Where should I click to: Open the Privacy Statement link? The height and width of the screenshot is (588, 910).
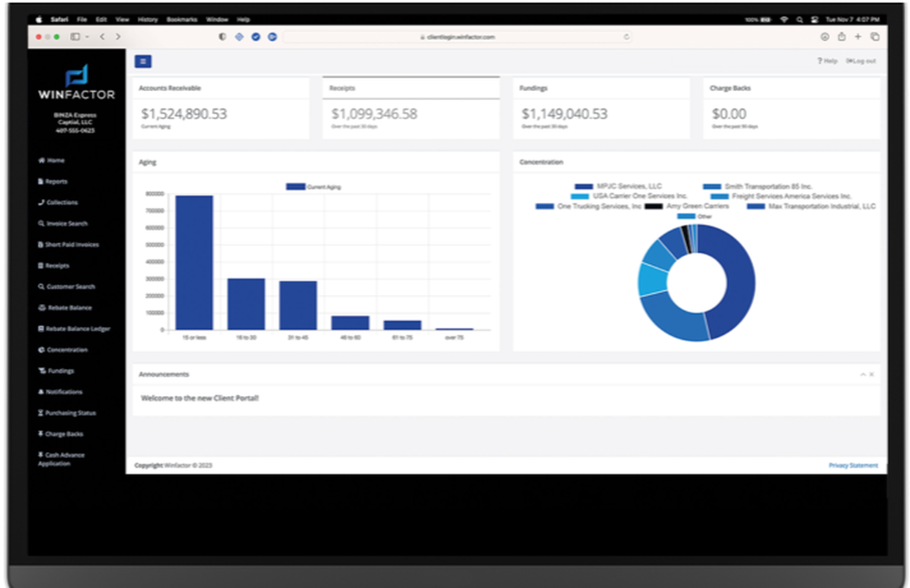[x=854, y=465]
